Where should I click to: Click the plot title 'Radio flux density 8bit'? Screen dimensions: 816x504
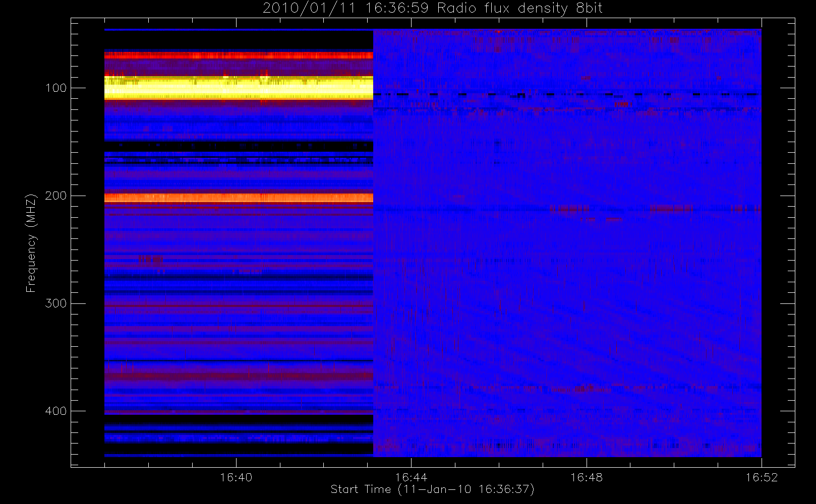pos(520,8)
